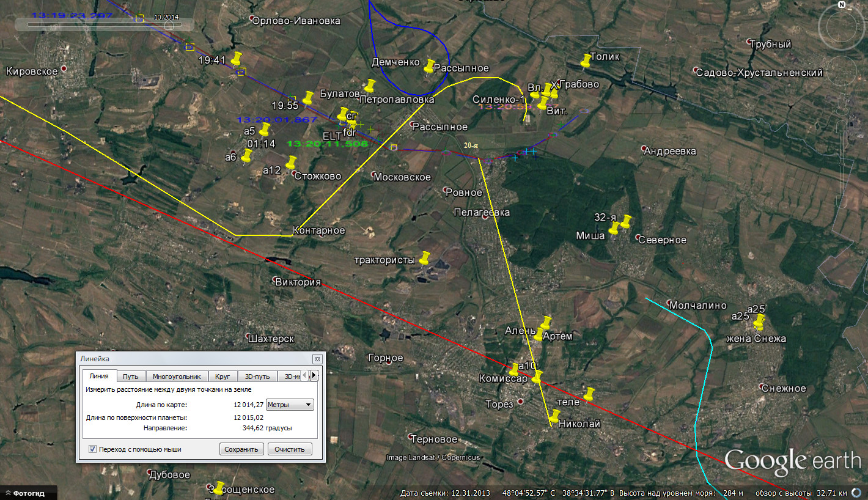Viewport: 868px width, 500px height.
Task: Click the Садово-Хрустальненский label
Action: pos(759,73)
